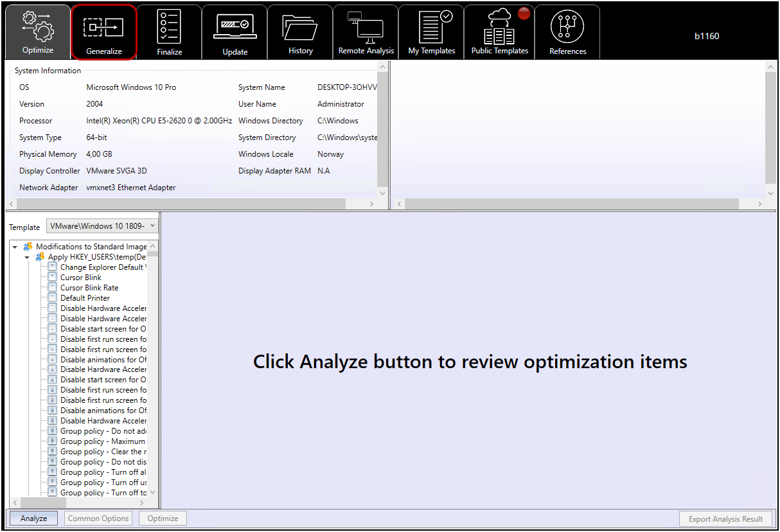Image resolution: width=780 pixels, height=532 pixels.
Task: Open the Public Templates cloud icon
Action: coord(499,27)
